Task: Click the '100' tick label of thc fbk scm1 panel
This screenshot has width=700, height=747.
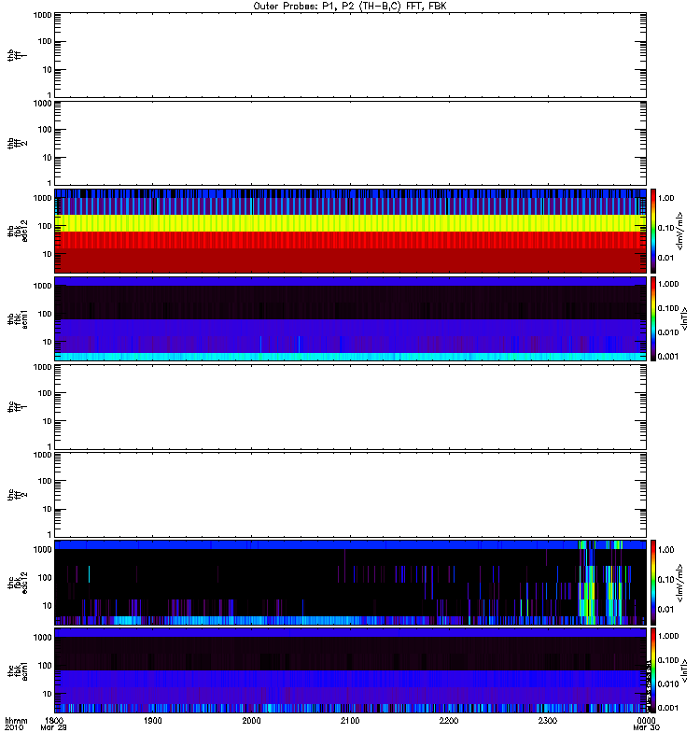Action: point(44,666)
